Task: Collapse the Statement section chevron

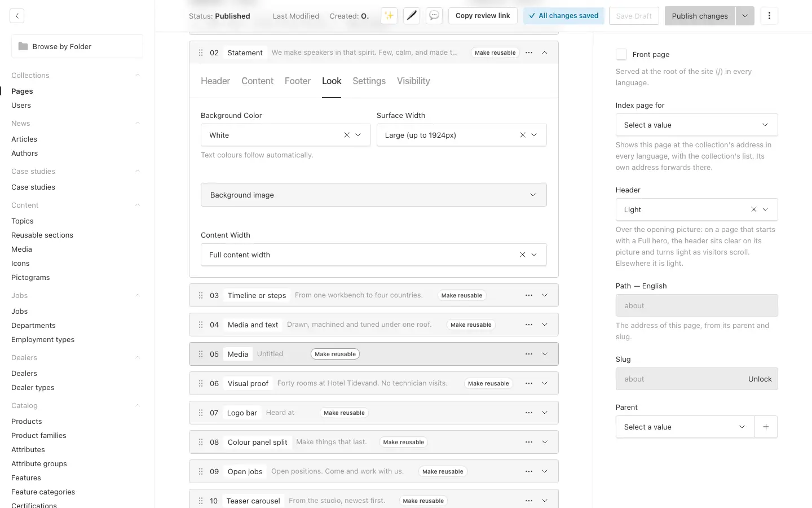Action: tap(545, 52)
